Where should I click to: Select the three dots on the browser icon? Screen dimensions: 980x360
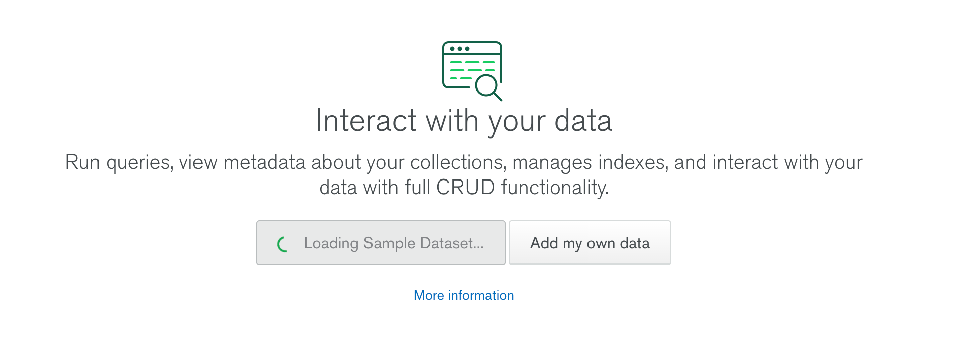tap(460, 48)
